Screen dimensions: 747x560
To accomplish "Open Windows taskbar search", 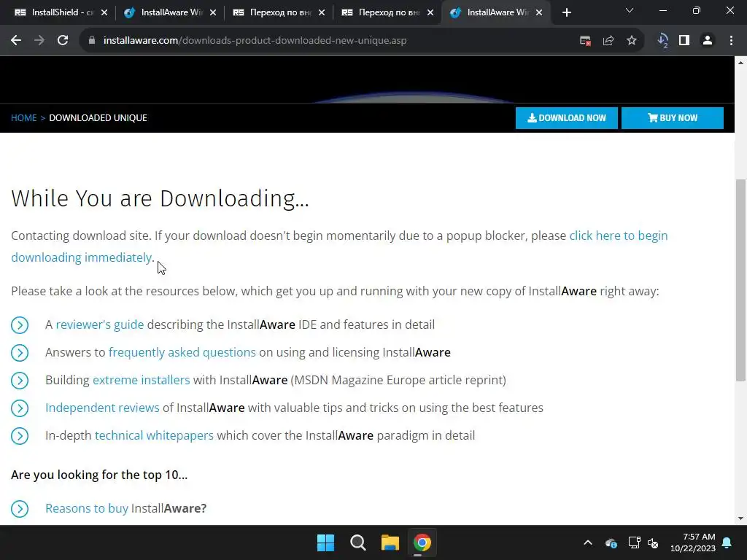I will coord(357,542).
